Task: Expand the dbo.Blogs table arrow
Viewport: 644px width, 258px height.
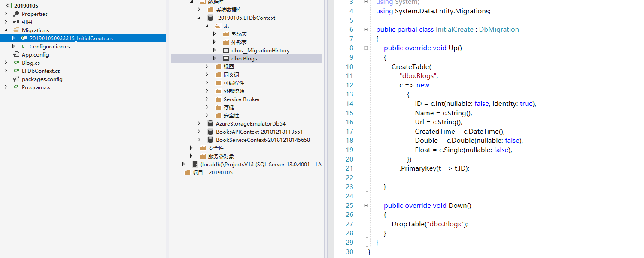Action: coord(215,58)
